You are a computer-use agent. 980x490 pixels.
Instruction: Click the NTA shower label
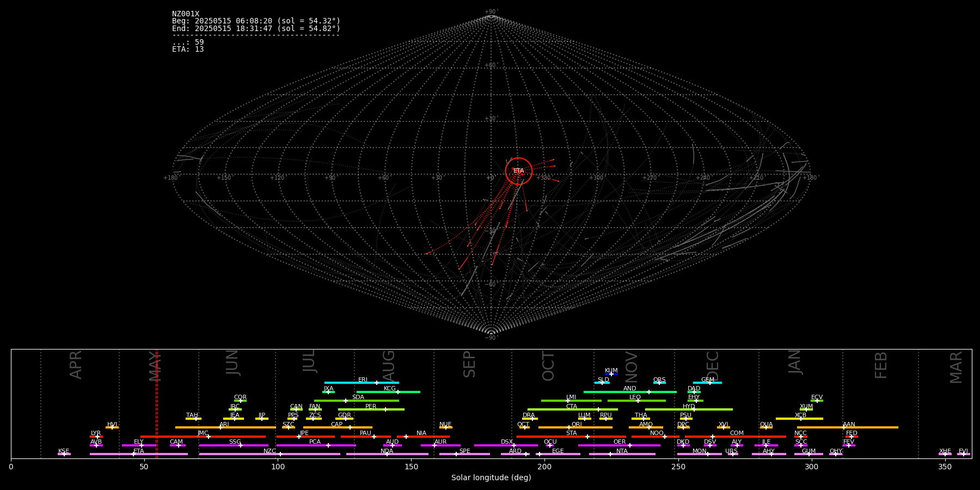[622, 451]
